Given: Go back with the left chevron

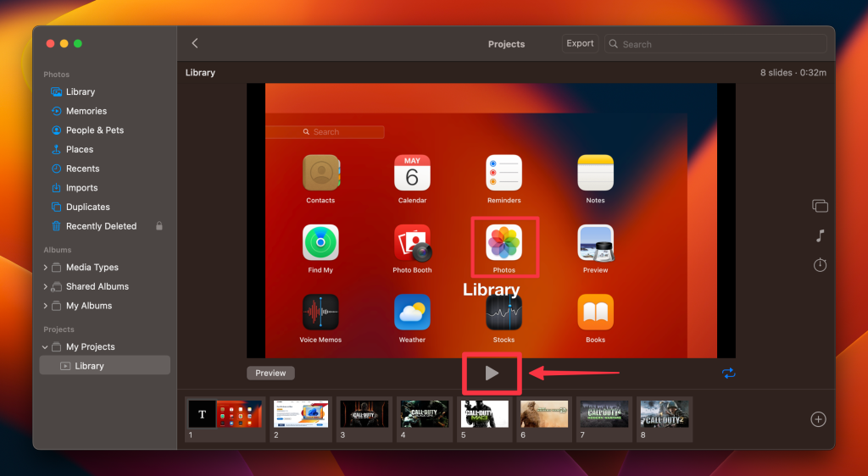Looking at the screenshot, I should pyautogui.click(x=195, y=43).
